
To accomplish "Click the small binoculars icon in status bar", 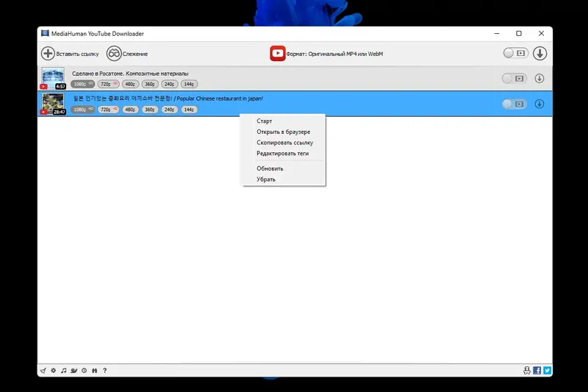I will (95, 371).
